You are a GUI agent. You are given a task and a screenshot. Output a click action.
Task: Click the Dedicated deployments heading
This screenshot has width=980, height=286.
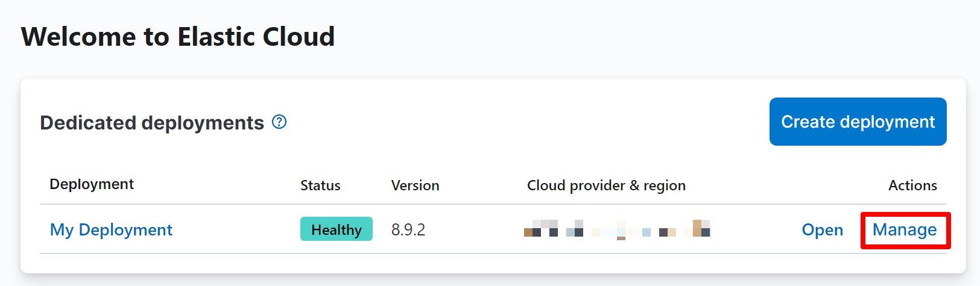coord(152,123)
